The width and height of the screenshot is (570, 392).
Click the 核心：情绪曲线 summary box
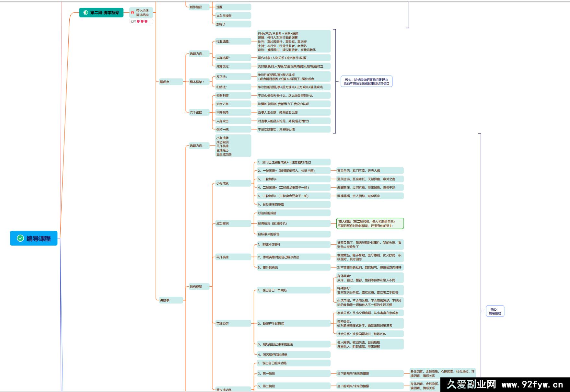(x=495, y=311)
